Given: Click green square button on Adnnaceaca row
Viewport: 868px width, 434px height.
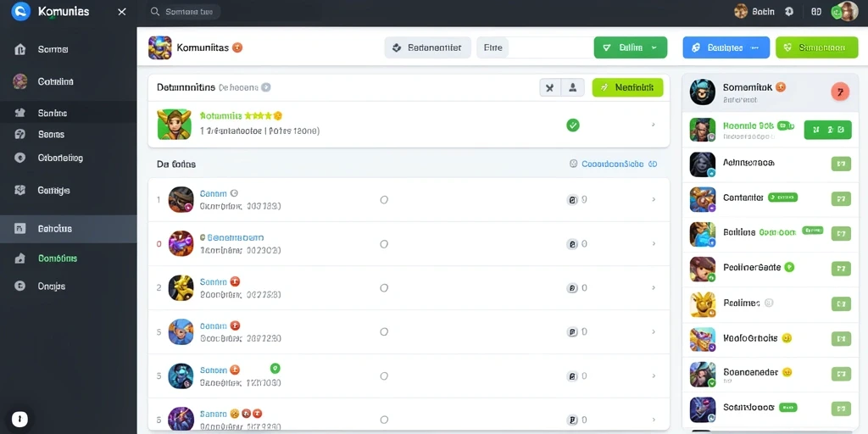Looking at the screenshot, I should pyautogui.click(x=841, y=164).
